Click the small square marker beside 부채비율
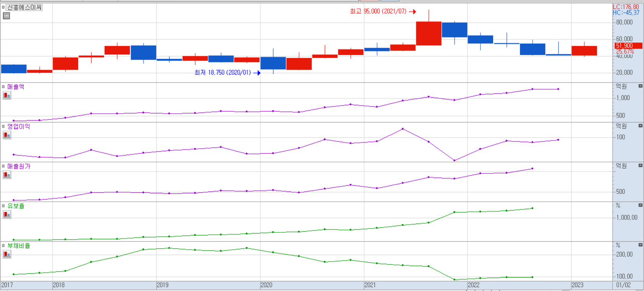The width and height of the screenshot is (644, 291). (x=3, y=245)
